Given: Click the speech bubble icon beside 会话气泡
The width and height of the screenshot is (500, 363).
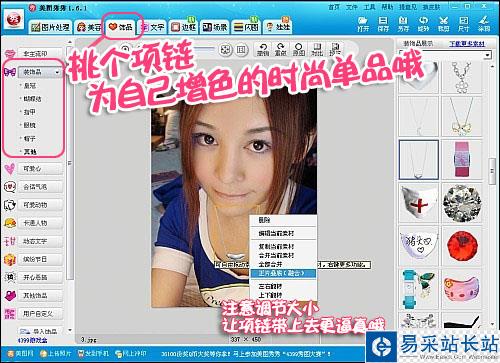Looking at the screenshot, I should (x=10, y=187).
